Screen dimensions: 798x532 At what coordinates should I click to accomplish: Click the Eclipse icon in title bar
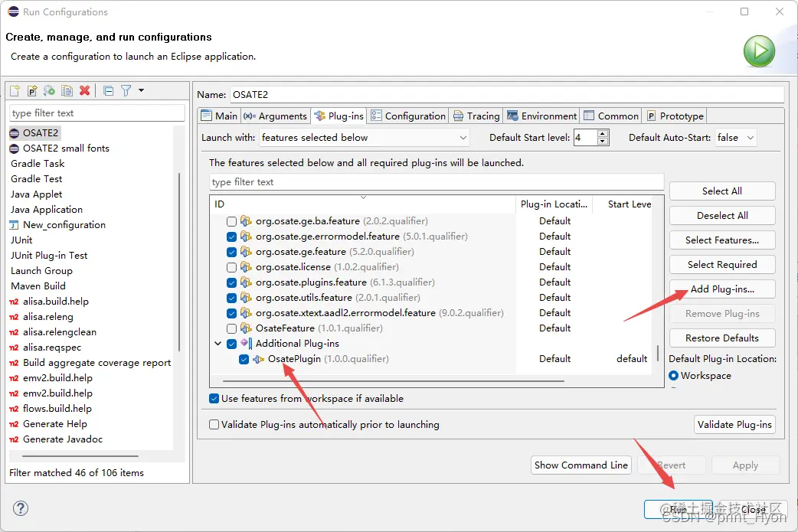point(13,11)
